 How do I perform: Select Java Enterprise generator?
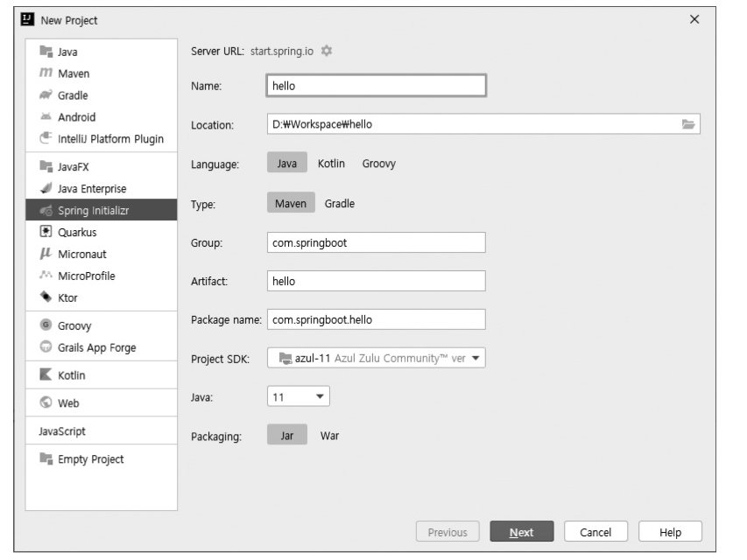point(101,189)
